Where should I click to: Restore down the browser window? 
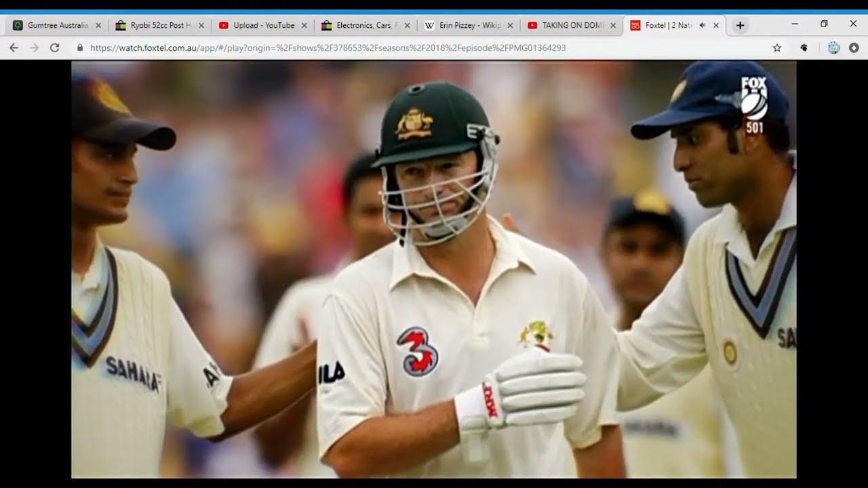pyautogui.click(x=824, y=24)
